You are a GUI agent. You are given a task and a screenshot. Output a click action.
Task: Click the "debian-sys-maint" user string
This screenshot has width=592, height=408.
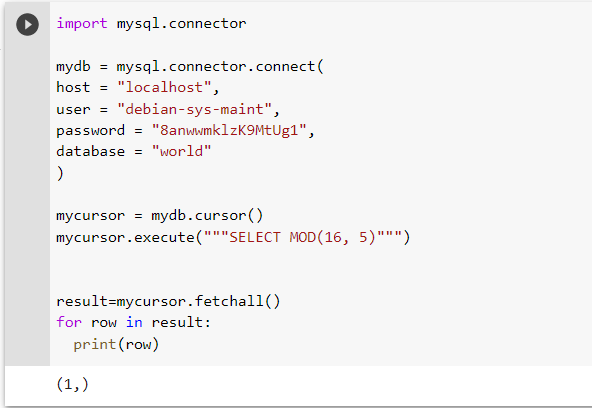(x=194, y=109)
